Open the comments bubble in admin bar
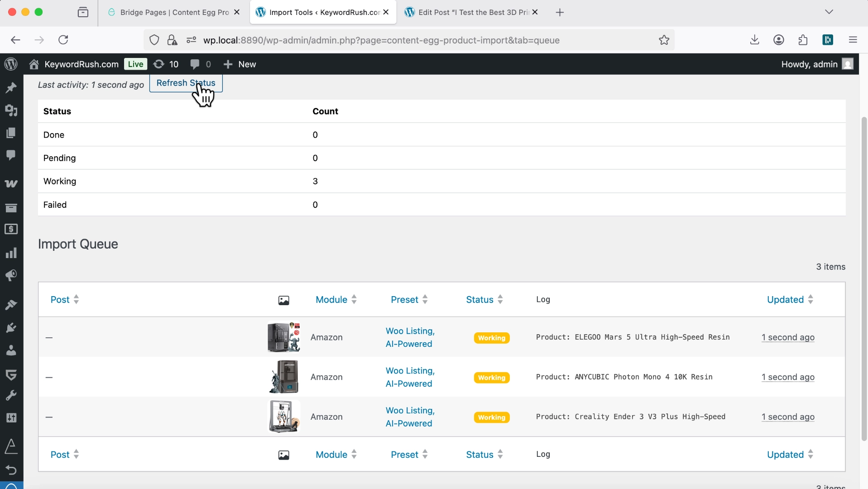 [200, 64]
